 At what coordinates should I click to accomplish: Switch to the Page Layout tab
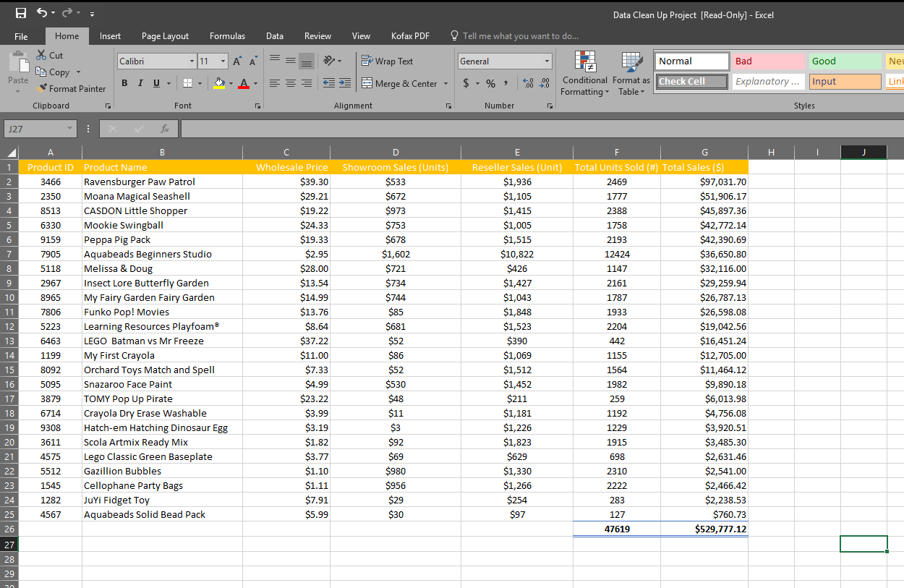pos(165,36)
